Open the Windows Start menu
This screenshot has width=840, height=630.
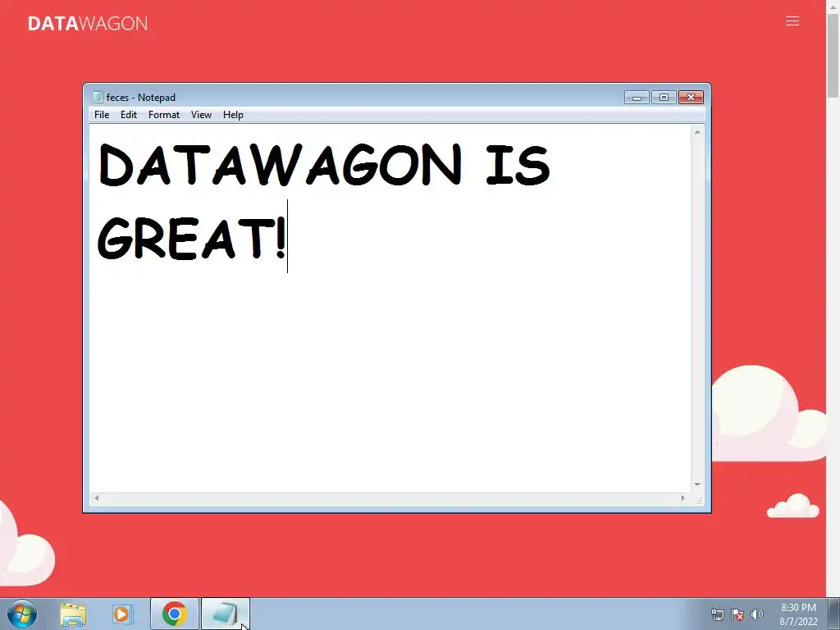pyautogui.click(x=22, y=614)
